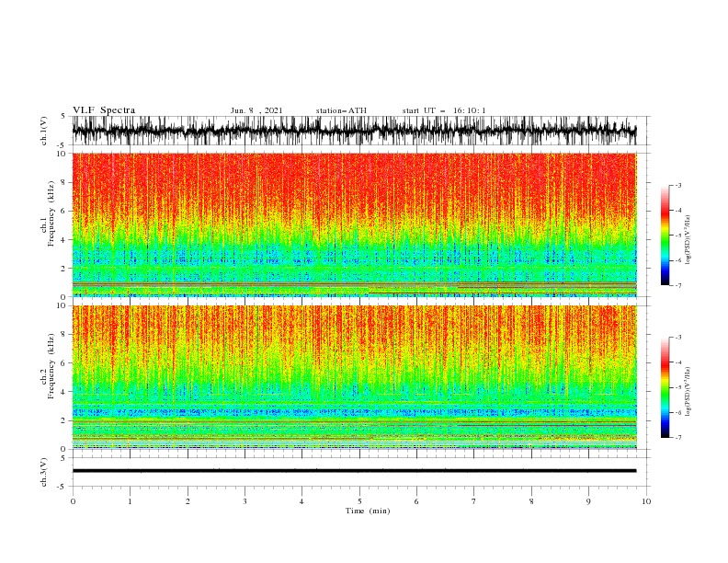Click the time axis tick '2'
Image resolution: width=728 pixels, height=563 pixels.
188,501
